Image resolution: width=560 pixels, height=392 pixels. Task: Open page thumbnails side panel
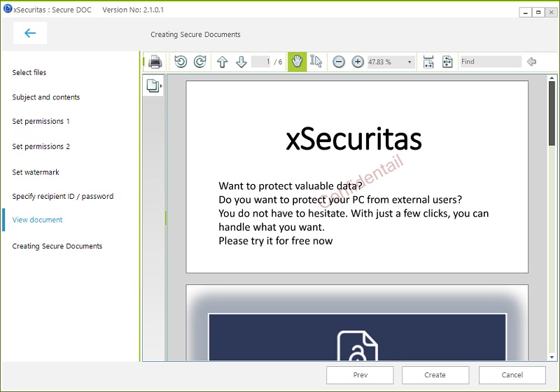point(154,85)
